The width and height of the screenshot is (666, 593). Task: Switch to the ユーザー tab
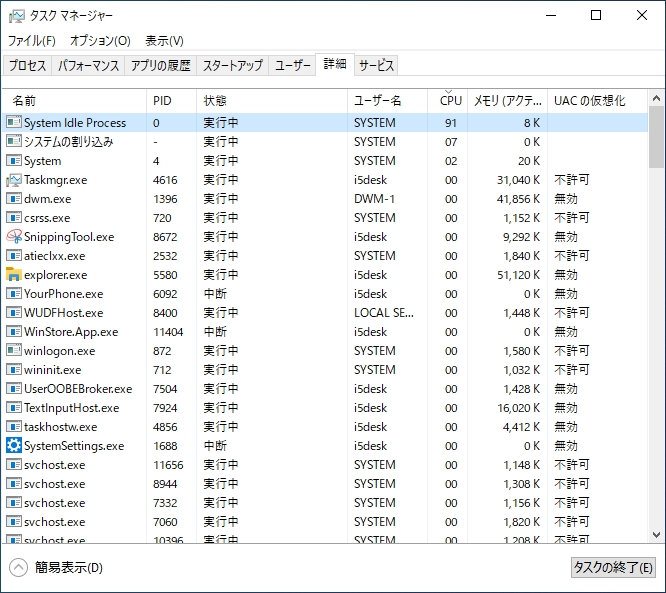[x=293, y=65]
